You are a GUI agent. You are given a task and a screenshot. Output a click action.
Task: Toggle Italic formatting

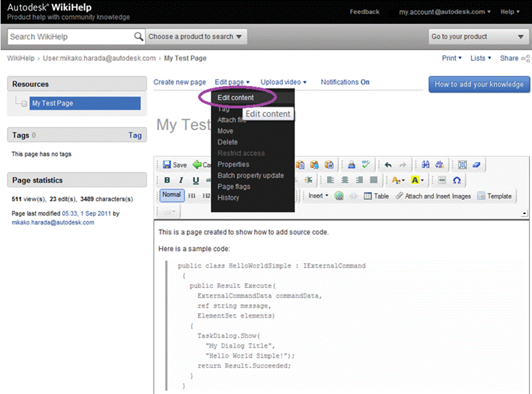(x=181, y=180)
